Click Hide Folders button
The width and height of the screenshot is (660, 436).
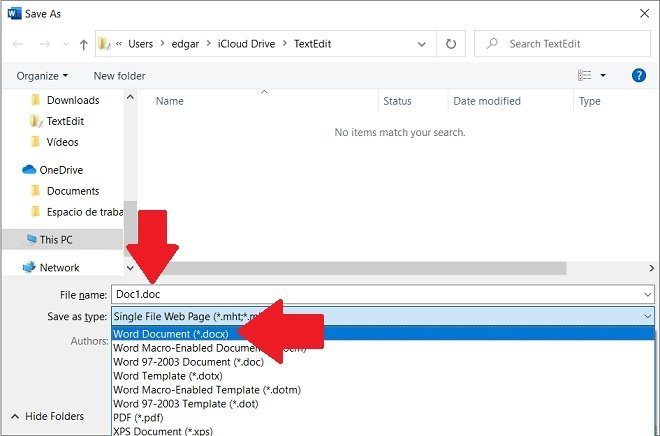click(x=47, y=416)
